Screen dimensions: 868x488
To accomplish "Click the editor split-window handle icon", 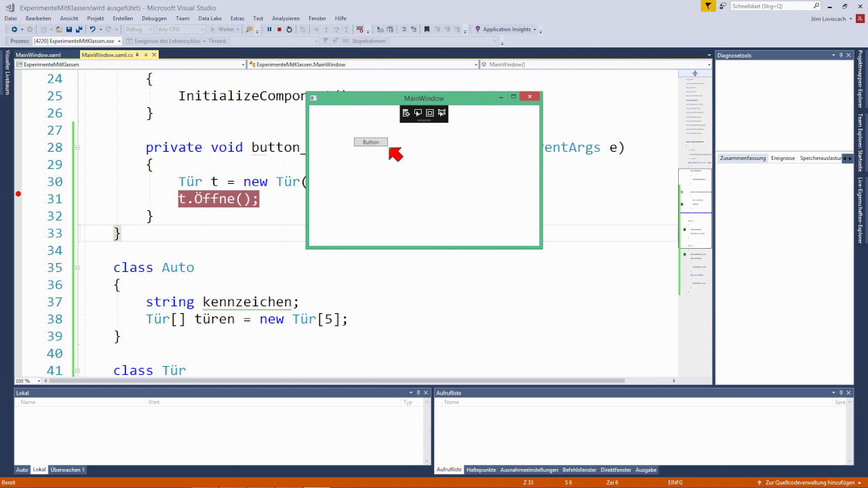I will [x=694, y=73].
